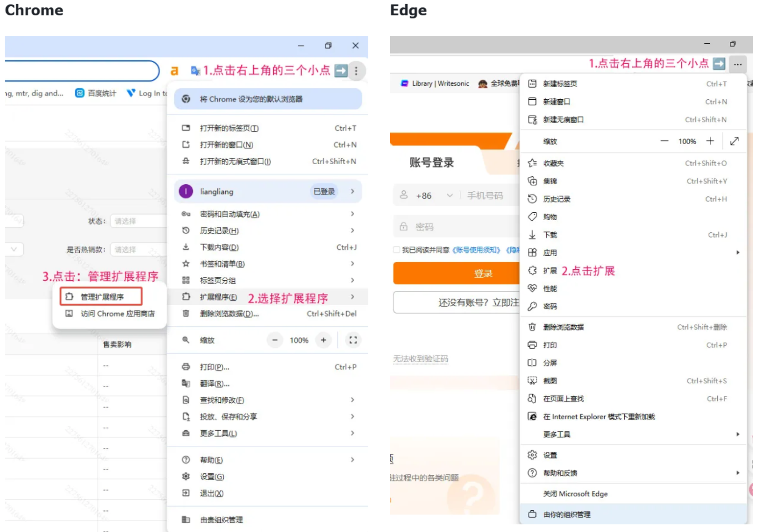The image size is (759, 532).
Task: Decrease Chrome zoom with minus button
Action: (x=275, y=340)
